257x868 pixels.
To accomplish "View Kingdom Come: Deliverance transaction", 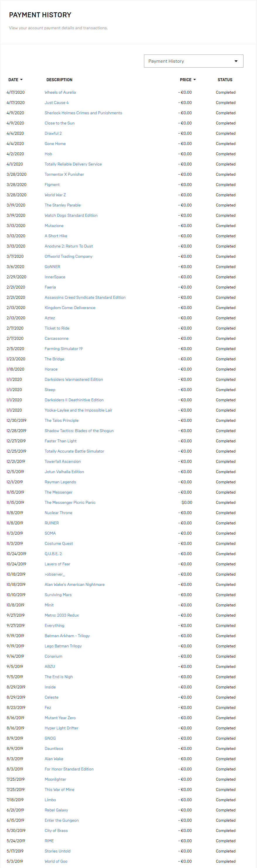I will 70,308.
